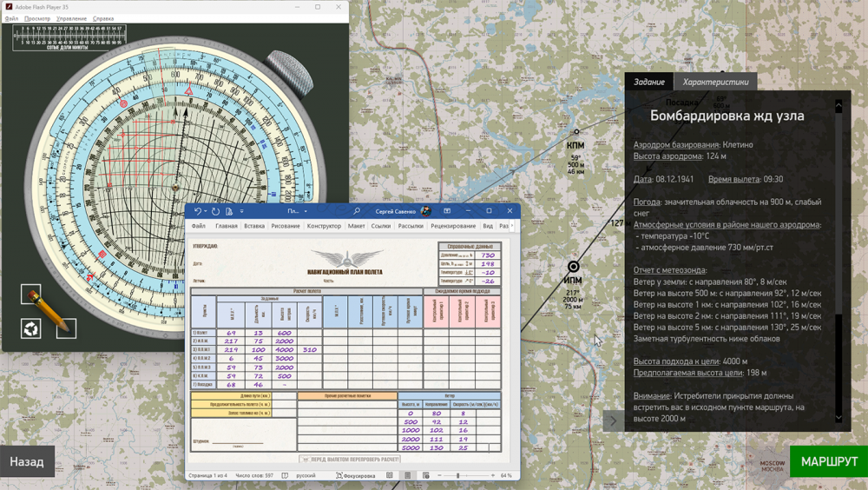868x490 pixels.
Task: Open the spelling check status icon
Action: pos(285,475)
